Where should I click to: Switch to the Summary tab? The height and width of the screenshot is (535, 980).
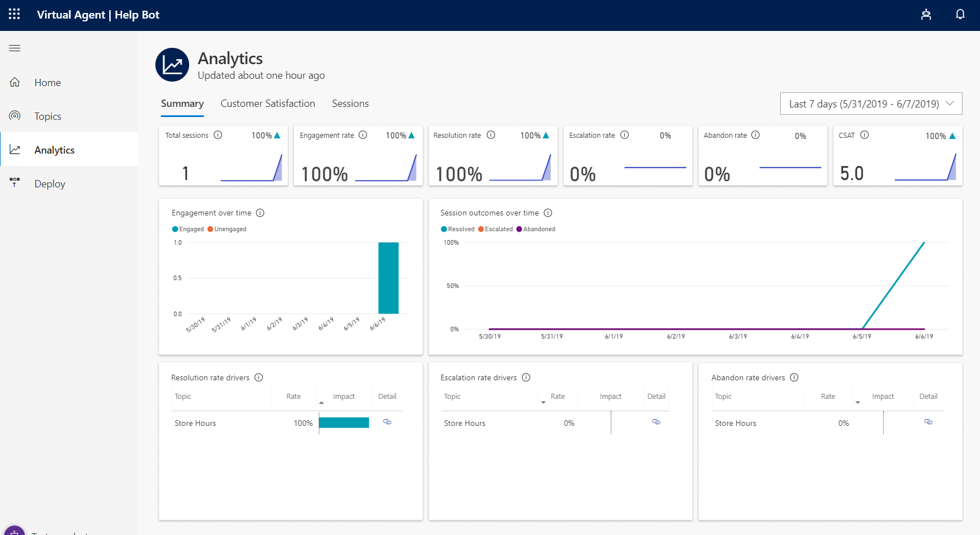tap(182, 104)
